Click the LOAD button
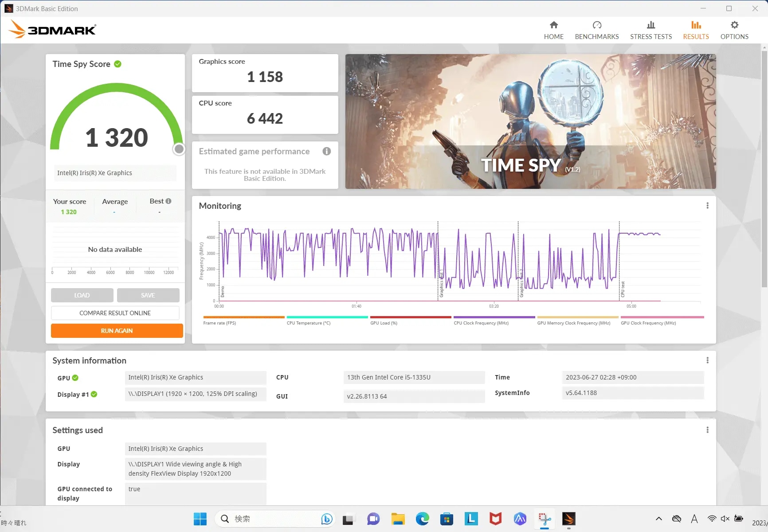Screen dimensions: 768x532 click(82, 295)
